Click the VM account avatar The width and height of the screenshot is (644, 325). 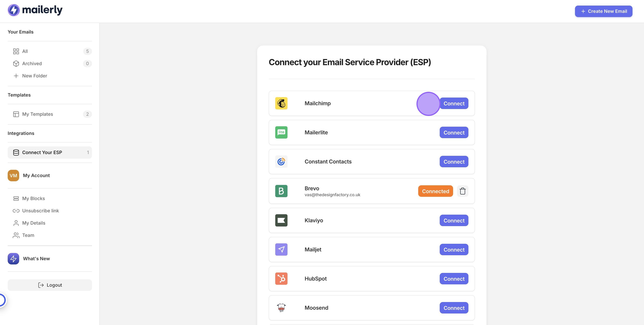tap(13, 176)
